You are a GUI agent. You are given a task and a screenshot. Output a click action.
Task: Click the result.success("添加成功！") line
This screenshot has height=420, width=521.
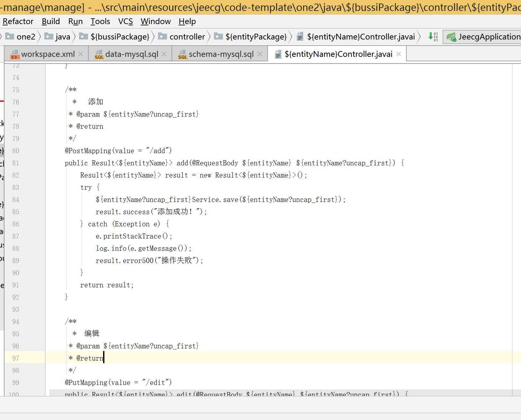coord(151,212)
